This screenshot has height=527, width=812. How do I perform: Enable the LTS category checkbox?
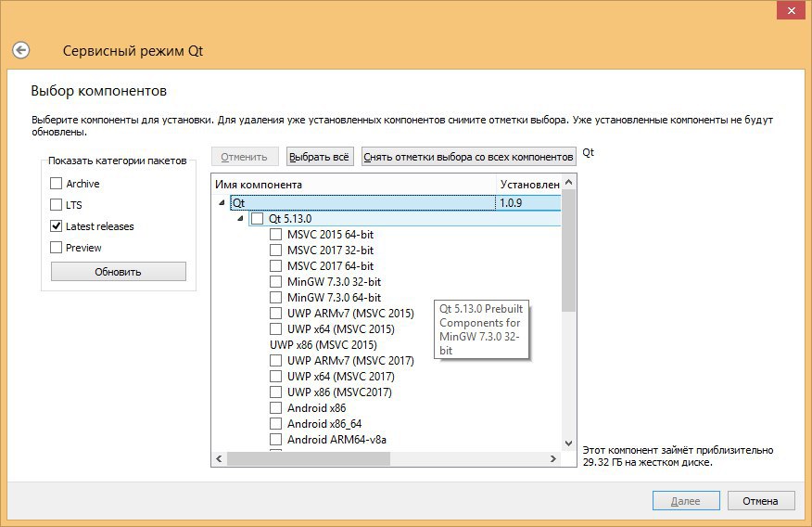56,205
